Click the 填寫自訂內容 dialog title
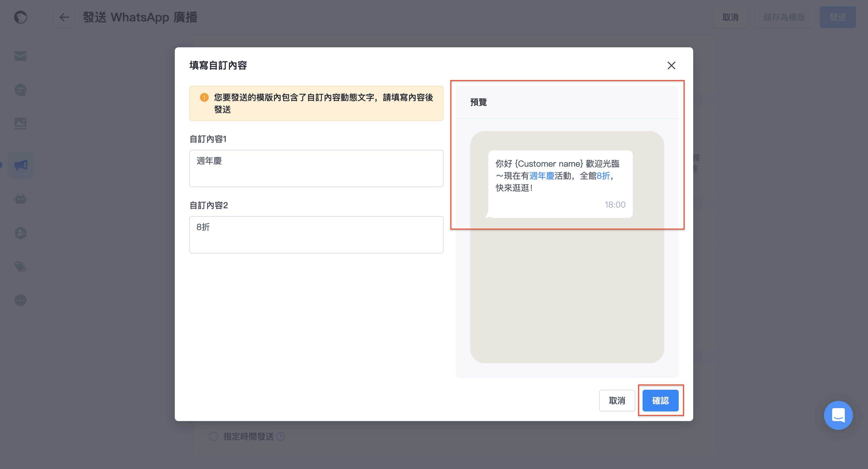The height and width of the screenshot is (469, 868). tap(218, 65)
